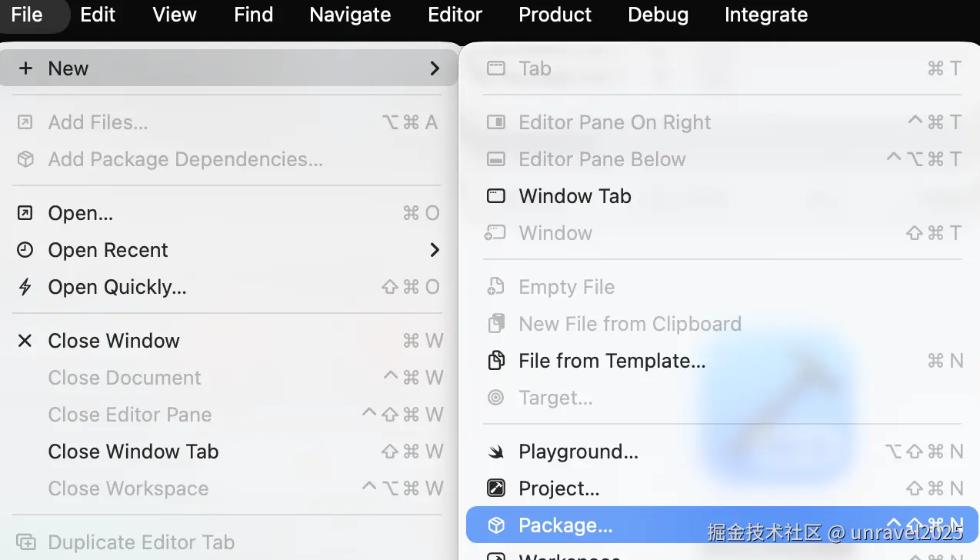Click the File from Template document icon
This screenshot has height=560, width=980.
496,361
